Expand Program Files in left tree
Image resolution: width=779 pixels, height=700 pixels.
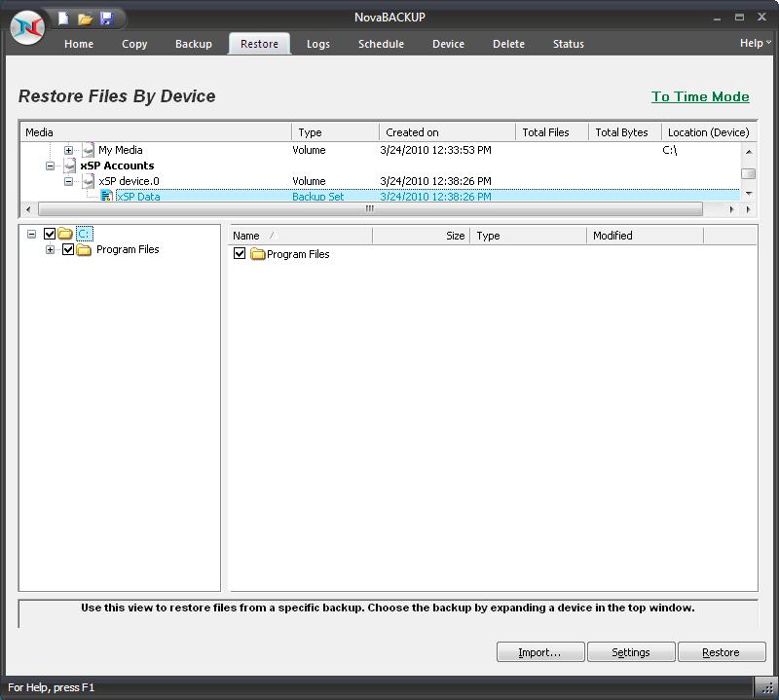pos(51,249)
